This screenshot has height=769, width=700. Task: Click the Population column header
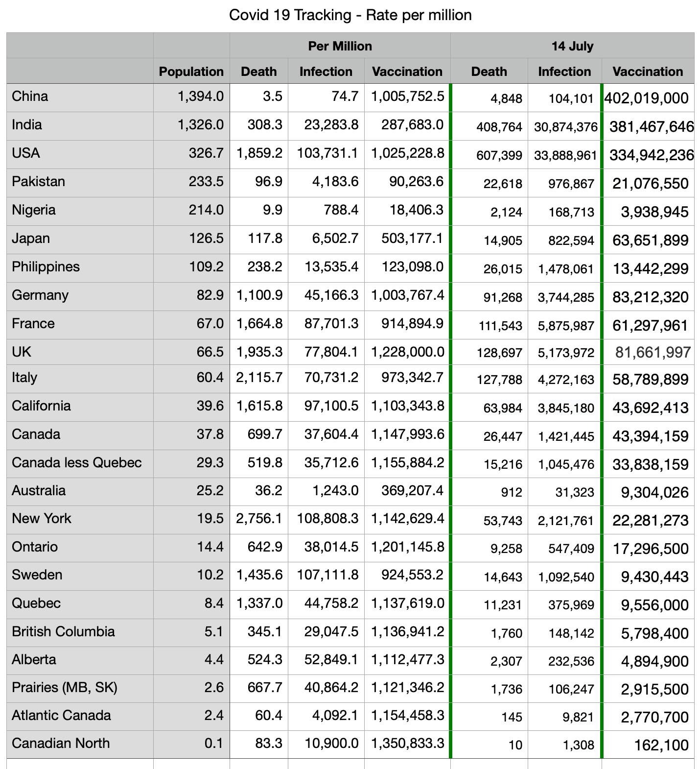pyautogui.click(x=191, y=72)
